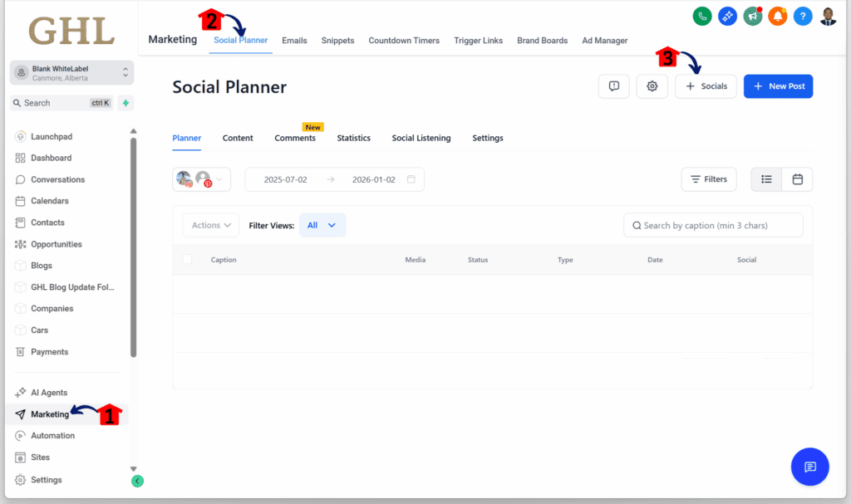
Task: Switch to the Statistics tab
Action: pyautogui.click(x=353, y=138)
